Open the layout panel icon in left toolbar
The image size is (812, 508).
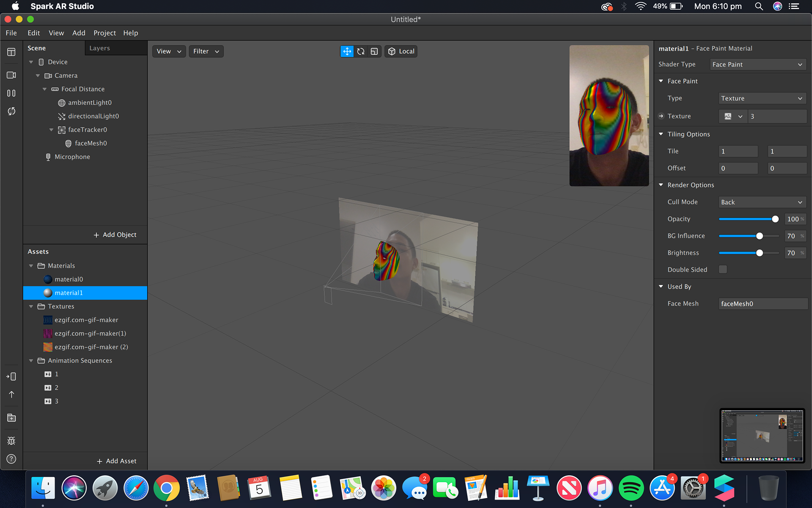click(11, 52)
